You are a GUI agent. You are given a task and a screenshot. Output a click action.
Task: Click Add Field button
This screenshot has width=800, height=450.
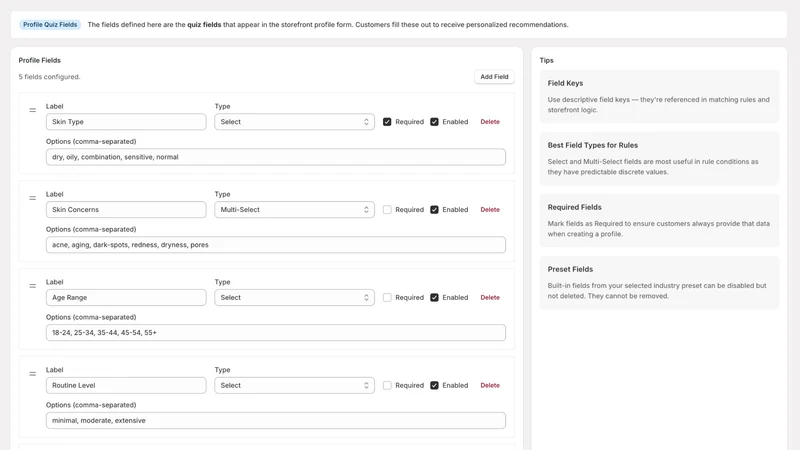tap(494, 77)
